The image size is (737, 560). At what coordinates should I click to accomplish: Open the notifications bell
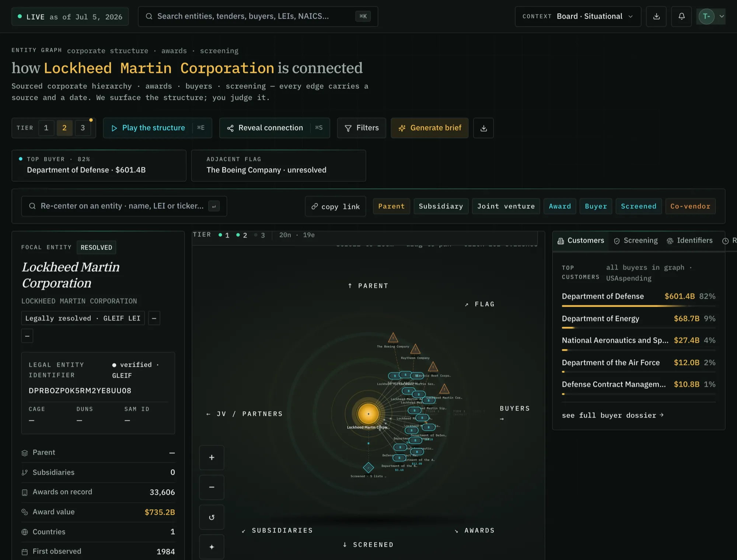click(x=681, y=17)
